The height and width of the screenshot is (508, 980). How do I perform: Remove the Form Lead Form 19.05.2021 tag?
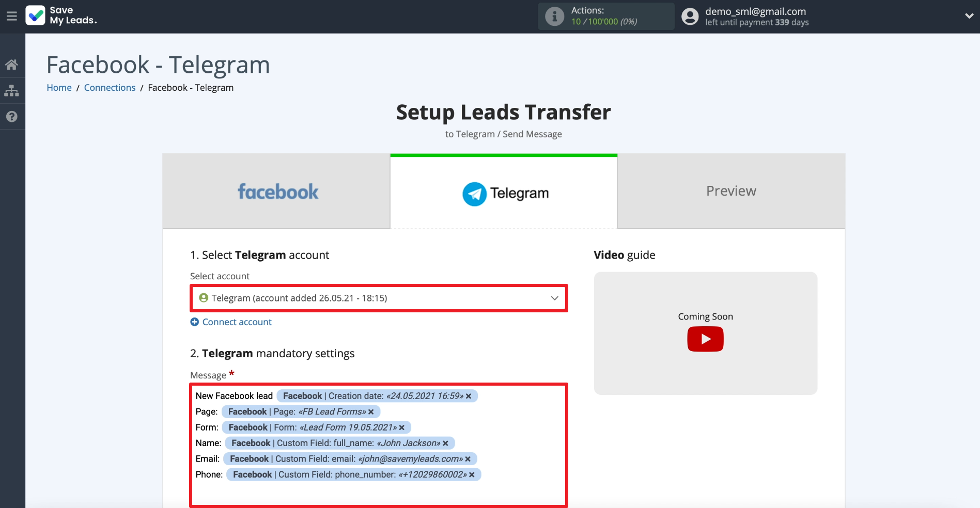[x=401, y=427]
